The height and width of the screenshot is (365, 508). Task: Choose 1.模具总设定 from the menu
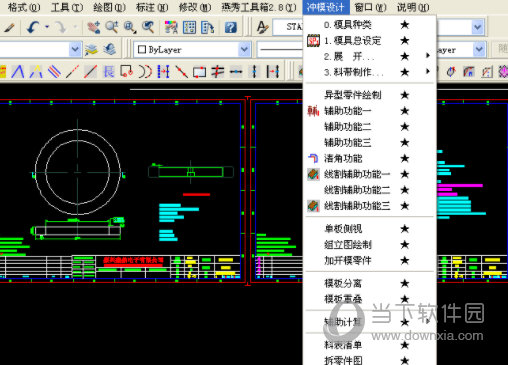pyautogui.click(x=369, y=41)
